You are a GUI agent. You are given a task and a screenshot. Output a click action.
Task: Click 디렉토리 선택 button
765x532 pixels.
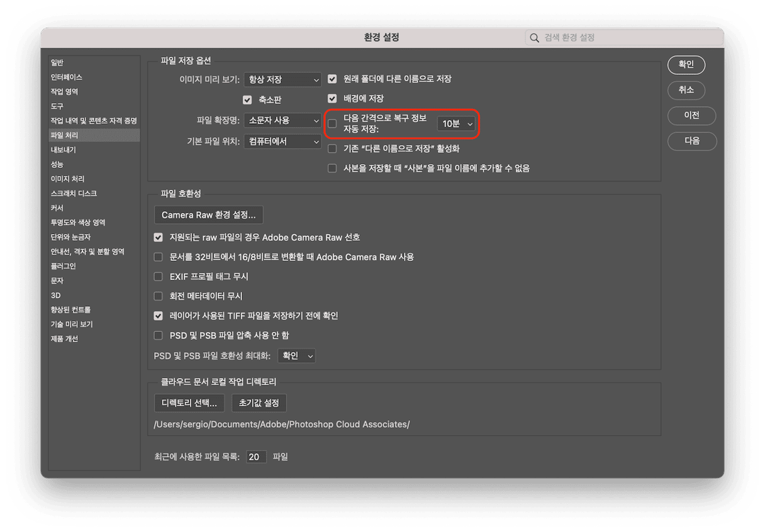189,402
